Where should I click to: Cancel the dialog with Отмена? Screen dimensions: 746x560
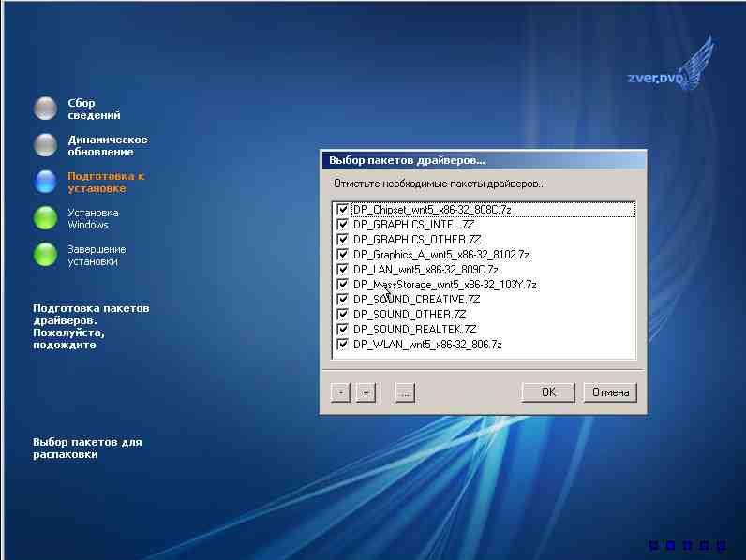coord(610,392)
